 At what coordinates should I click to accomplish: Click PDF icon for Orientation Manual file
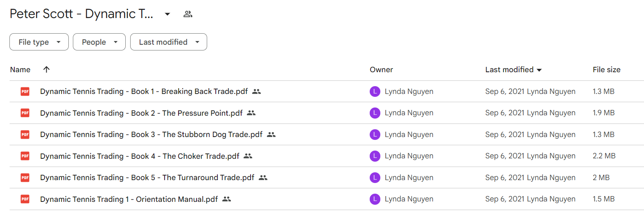click(x=25, y=199)
